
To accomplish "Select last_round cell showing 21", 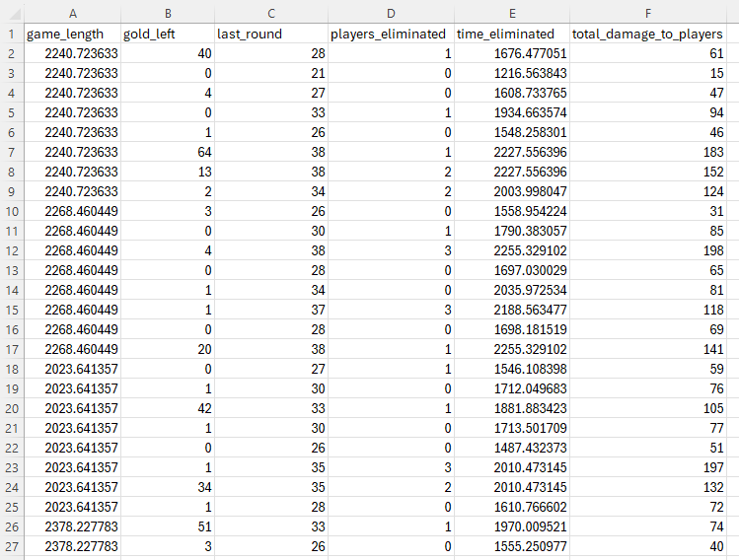I will tap(271, 74).
